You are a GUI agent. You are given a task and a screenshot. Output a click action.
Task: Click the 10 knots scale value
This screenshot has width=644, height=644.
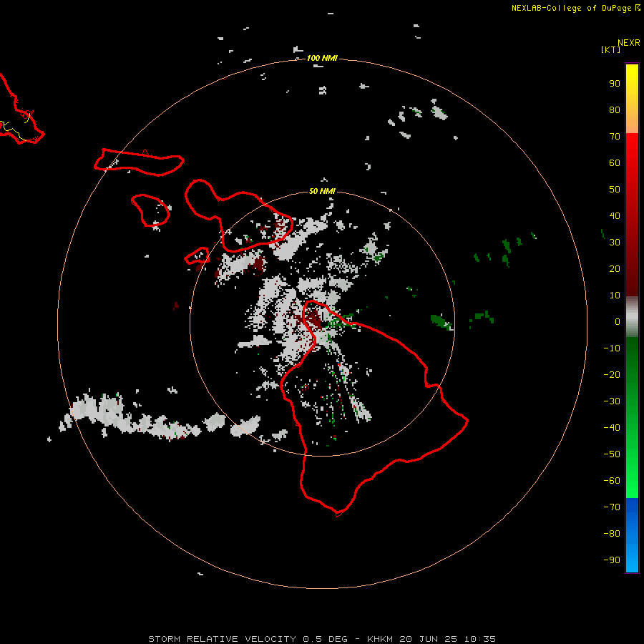[x=615, y=296]
